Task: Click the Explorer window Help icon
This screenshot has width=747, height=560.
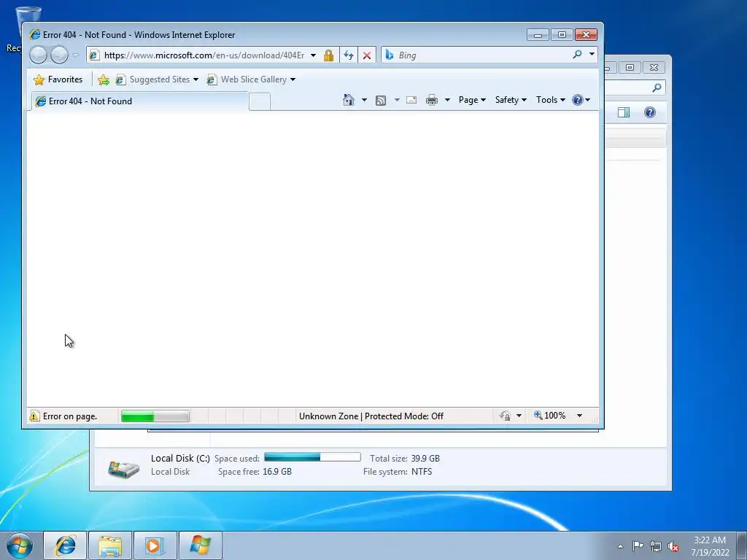Action: [x=650, y=112]
